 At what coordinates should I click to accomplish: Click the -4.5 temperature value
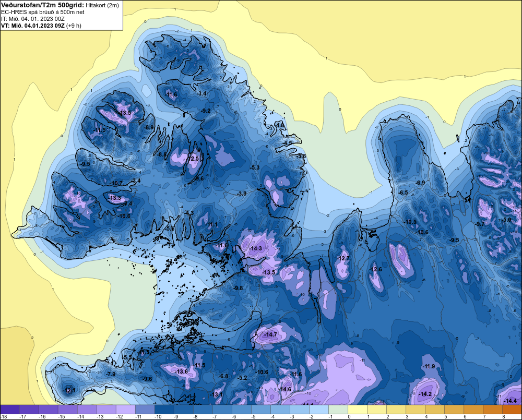coord(287,143)
